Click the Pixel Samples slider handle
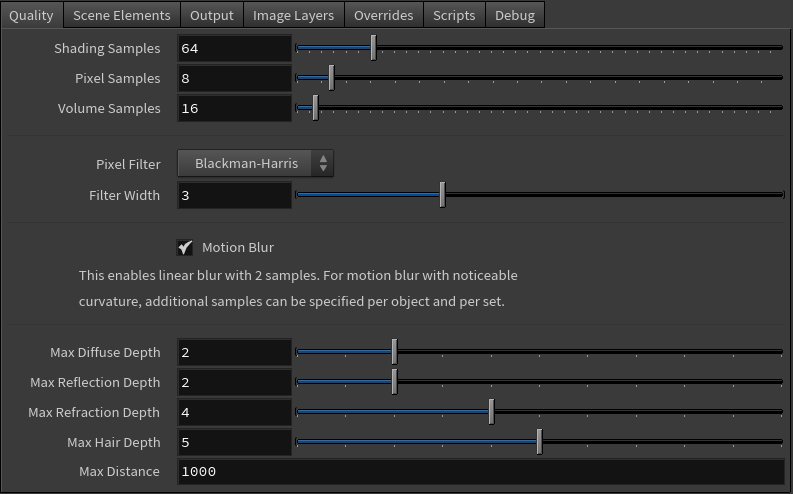The width and height of the screenshot is (793, 494). (x=331, y=78)
